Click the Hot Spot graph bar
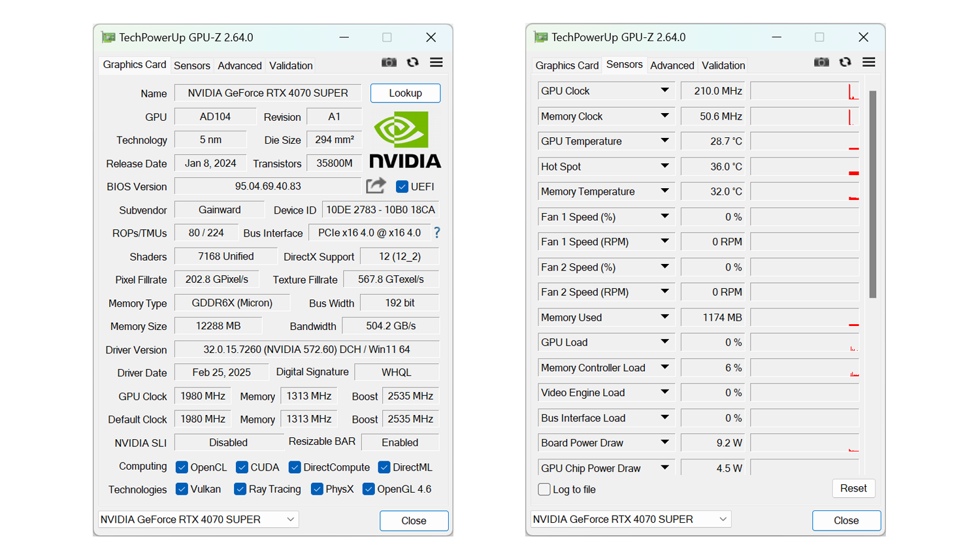 pyautogui.click(x=804, y=167)
